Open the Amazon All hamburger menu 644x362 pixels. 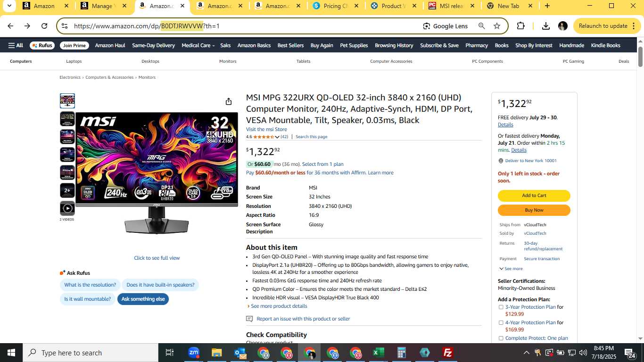(x=16, y=45)
